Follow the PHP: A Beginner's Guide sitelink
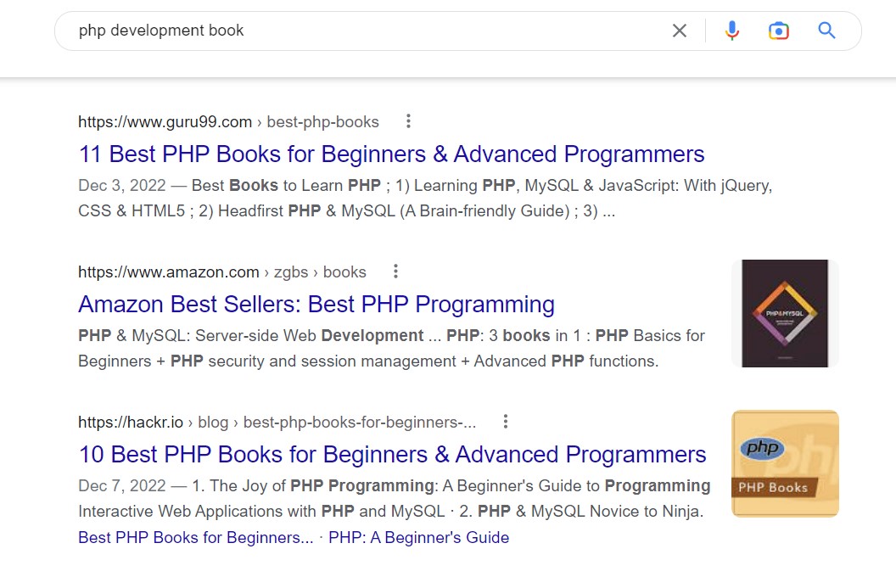The height and width of the screenshot is (588, 896). (419, 538)
